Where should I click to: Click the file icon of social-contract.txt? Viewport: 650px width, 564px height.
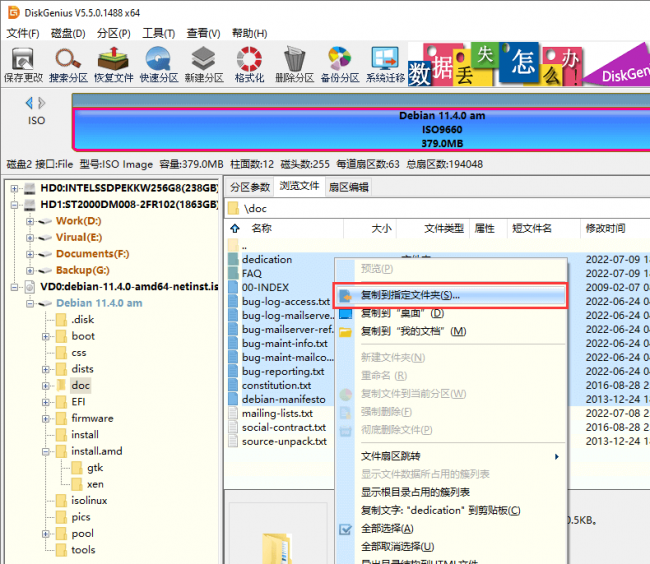point(234,428)
